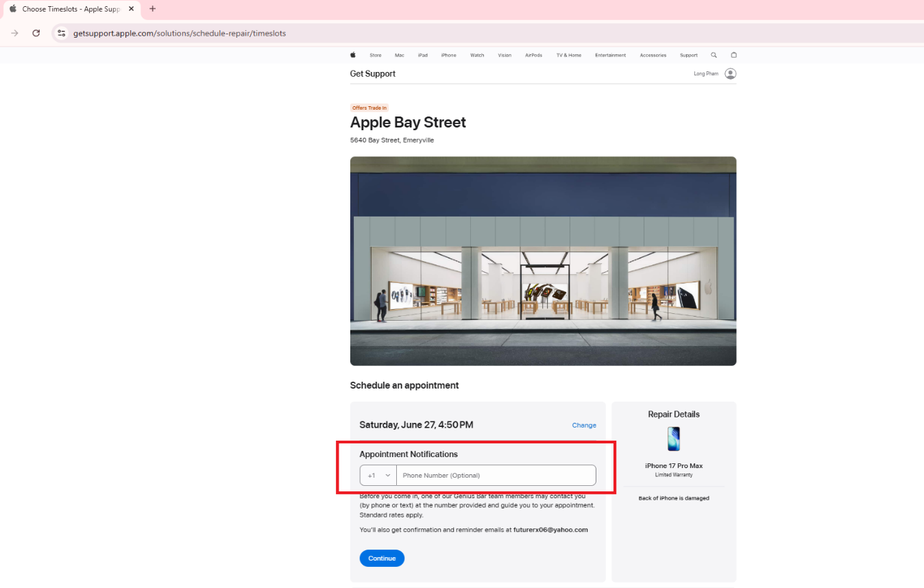This screenshot has height=588, width=924.
Task: Open a new browser tab
Action: 152,9
